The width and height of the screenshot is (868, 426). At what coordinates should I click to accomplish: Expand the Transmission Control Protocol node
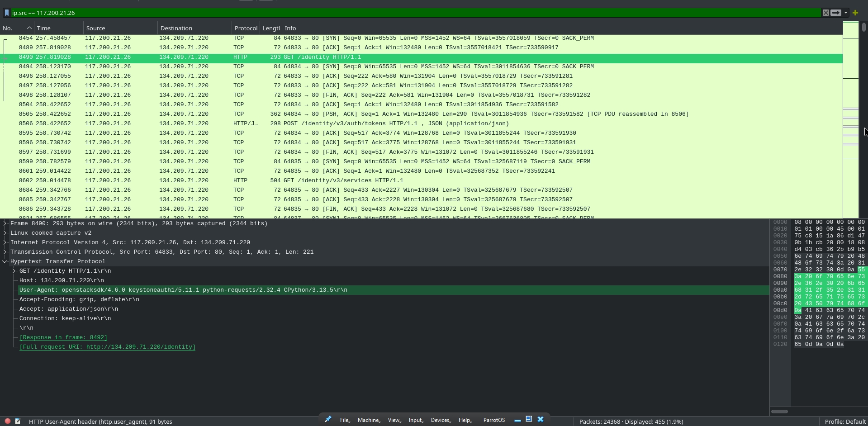[x=5, y=252]
